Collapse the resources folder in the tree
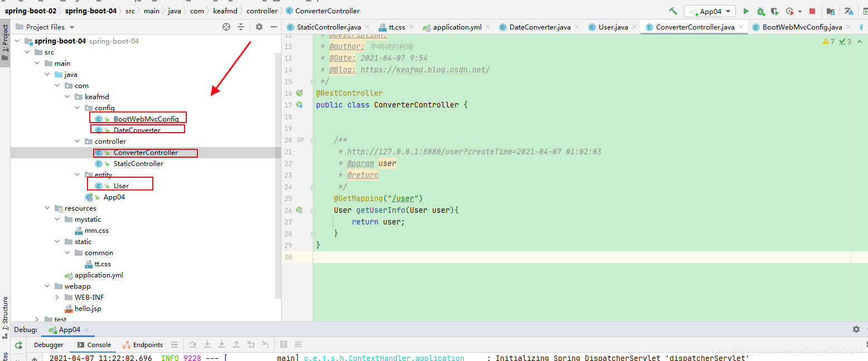The image size is (868, 361). pyautogui.click(x=48, y=208)
